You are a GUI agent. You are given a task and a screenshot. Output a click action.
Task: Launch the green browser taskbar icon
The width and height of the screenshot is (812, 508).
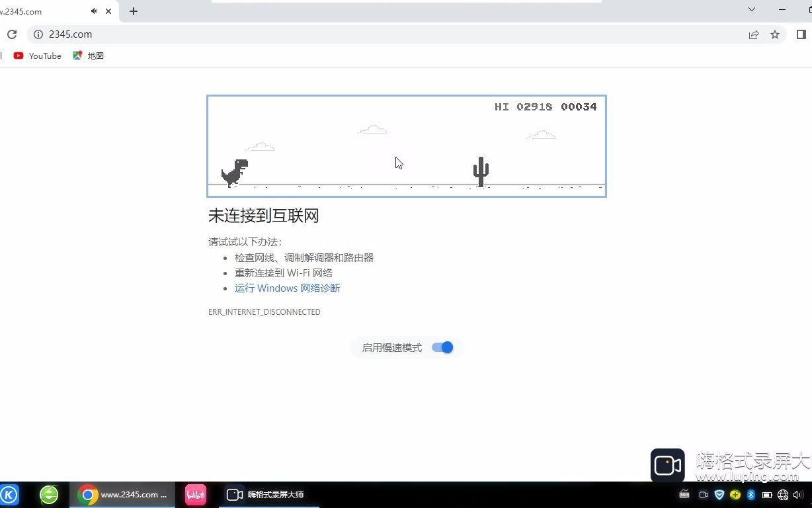click(49, 495)
